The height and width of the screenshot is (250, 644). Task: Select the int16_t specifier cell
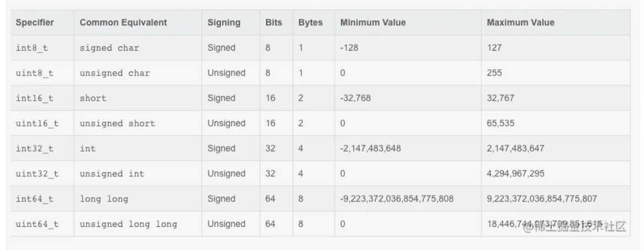34,98
